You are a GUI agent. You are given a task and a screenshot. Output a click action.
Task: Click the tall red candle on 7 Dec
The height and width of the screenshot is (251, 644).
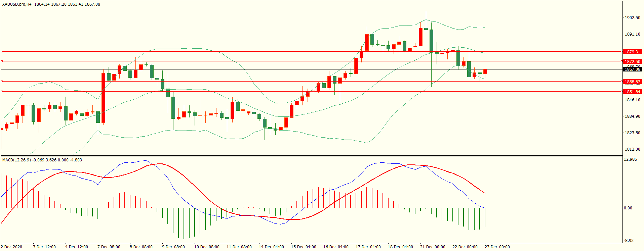click(x=103, y=98)
